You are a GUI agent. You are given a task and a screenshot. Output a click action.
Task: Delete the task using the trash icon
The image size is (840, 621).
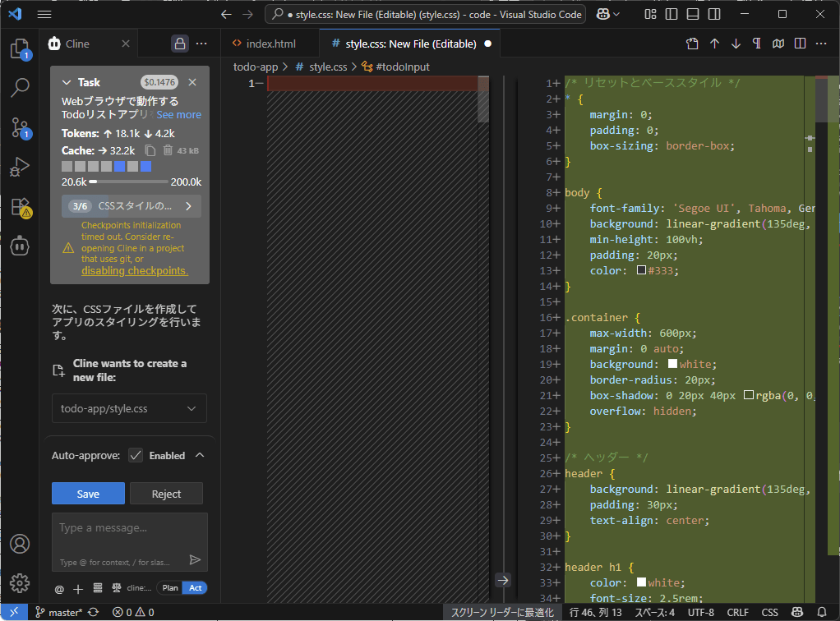(x=168, y=150)
